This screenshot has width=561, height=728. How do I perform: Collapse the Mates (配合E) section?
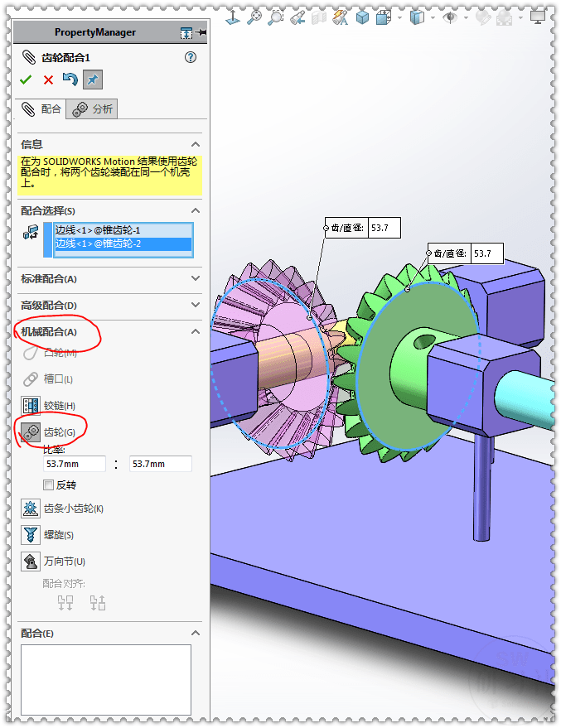[x=196, y=634]
